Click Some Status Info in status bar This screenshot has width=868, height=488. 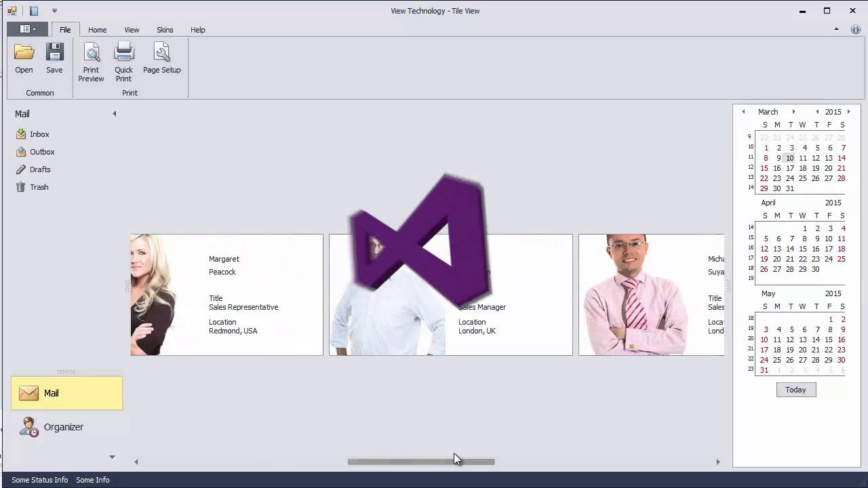point(40,480)
